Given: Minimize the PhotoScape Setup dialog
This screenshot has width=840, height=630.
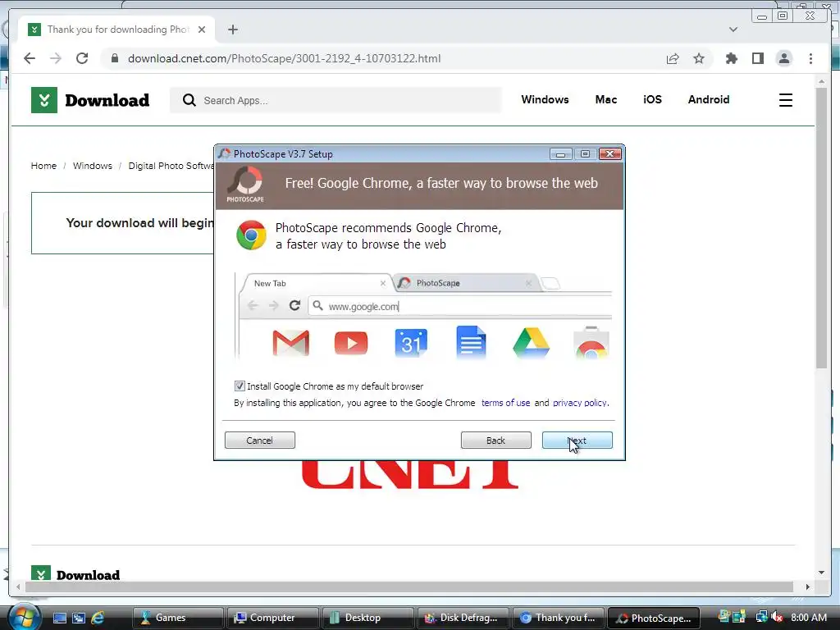Looking at the screenshot, I should (x=561, y=153).
